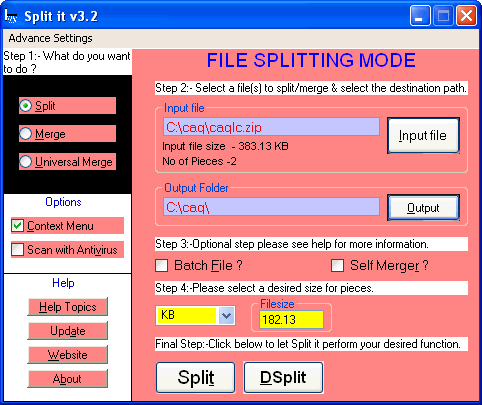Select the Universal Merge mode
The width and height of the screenshot is (482, 405).
tap(26, 162)
